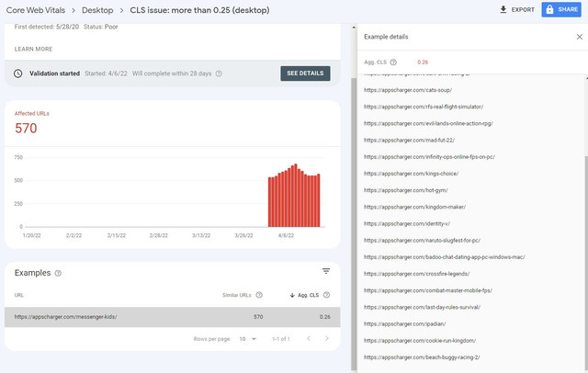Click the kingdom-maker URL
This screenshot has height=373, width=588.
414,207
